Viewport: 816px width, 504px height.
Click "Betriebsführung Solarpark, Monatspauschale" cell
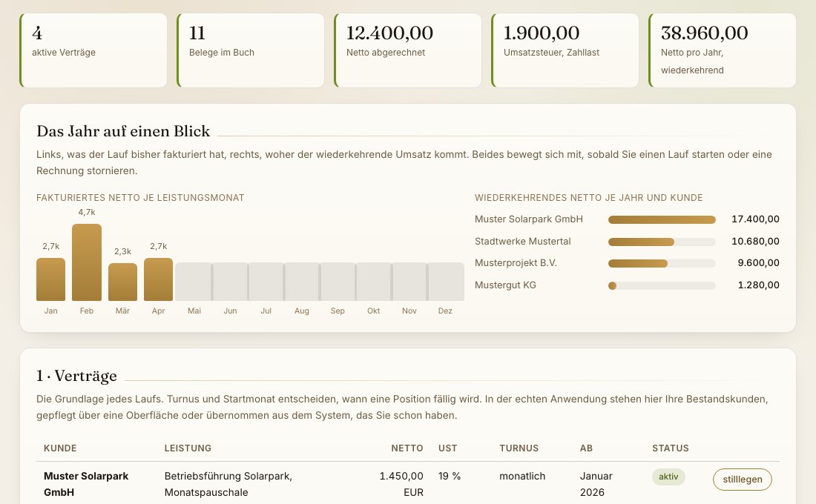[228, 484]
